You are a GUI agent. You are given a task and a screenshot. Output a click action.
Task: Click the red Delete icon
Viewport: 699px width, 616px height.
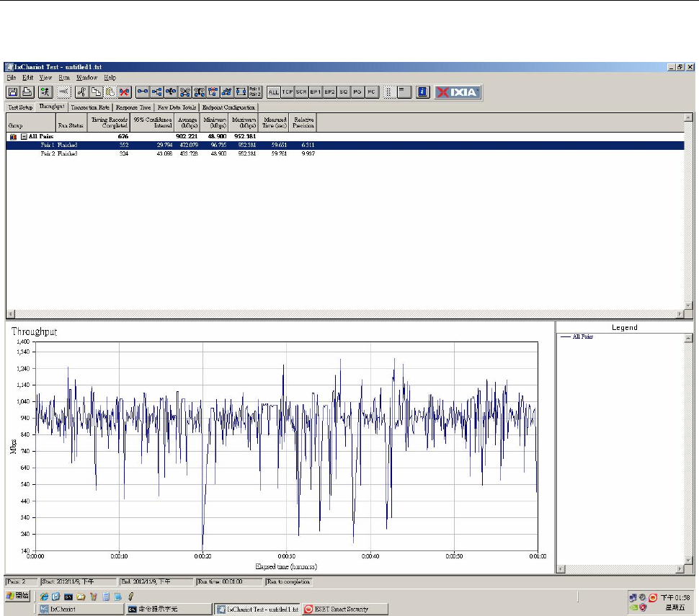click(124, 91)
